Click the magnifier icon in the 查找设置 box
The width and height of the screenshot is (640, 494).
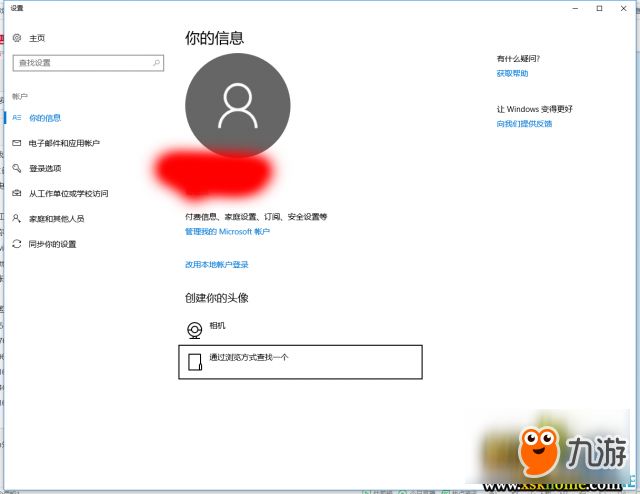[157, 62]
